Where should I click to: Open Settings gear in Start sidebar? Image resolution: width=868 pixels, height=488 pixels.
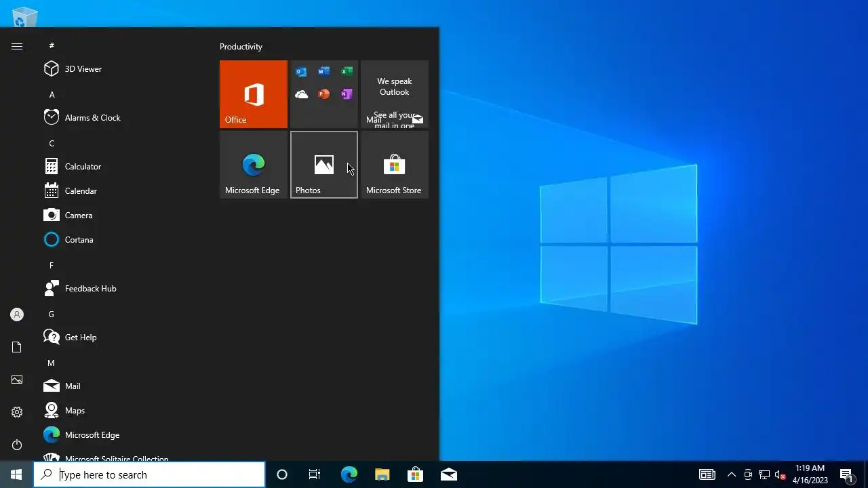pyautogui.click(x=17, y=412)
